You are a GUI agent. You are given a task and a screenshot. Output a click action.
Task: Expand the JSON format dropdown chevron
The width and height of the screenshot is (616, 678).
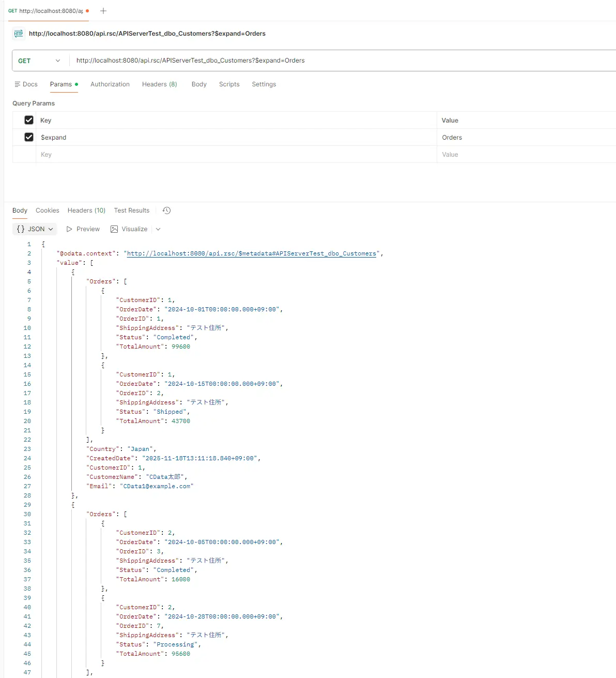(x=51, y=229)
